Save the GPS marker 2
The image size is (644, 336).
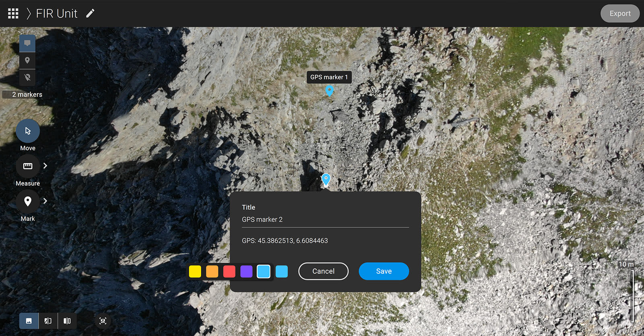click(x=384, y=271)
